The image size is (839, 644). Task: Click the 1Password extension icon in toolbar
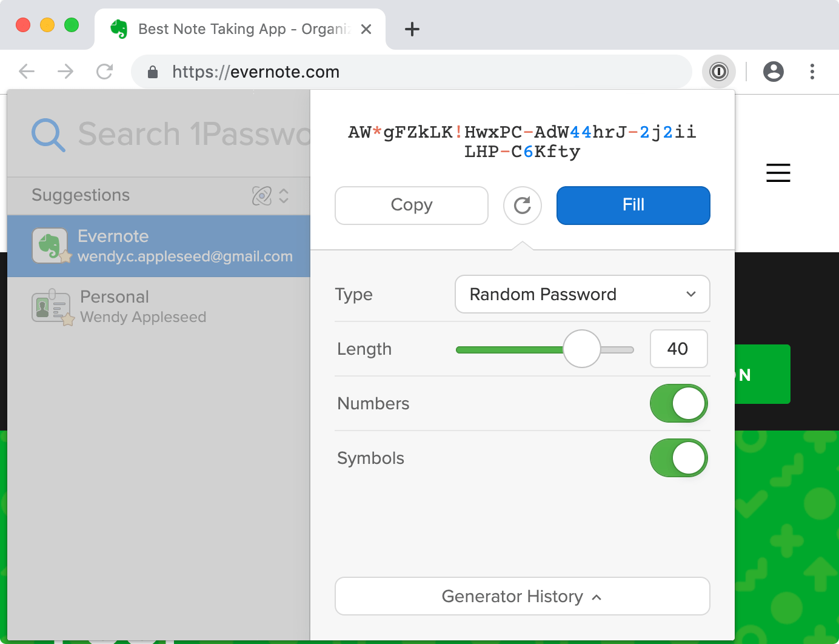click(x=718, y=72)
